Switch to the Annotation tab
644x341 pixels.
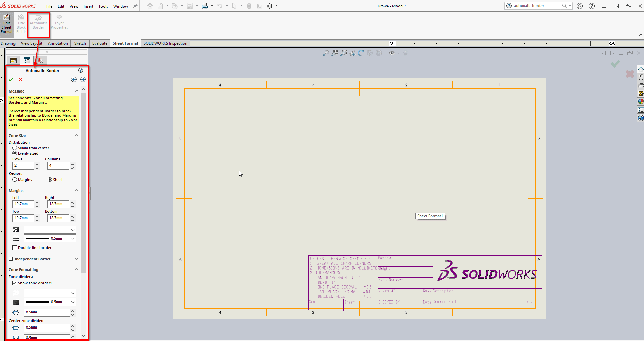tap(58, 43)
